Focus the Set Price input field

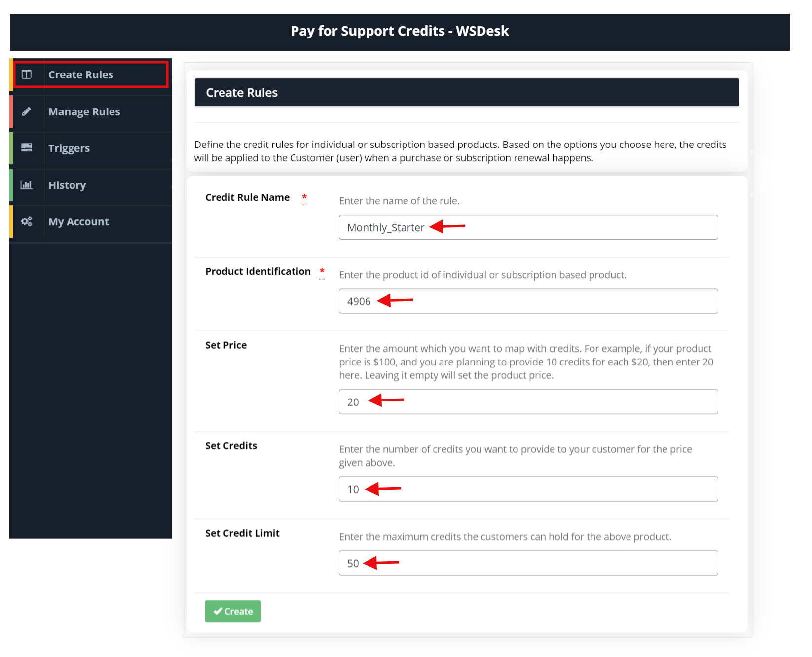pos(528,401)
